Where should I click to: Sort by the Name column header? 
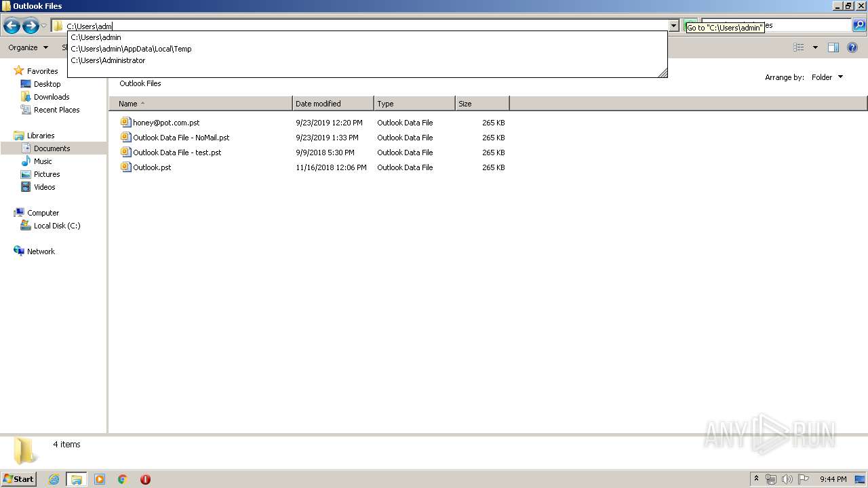click(201, 104)
